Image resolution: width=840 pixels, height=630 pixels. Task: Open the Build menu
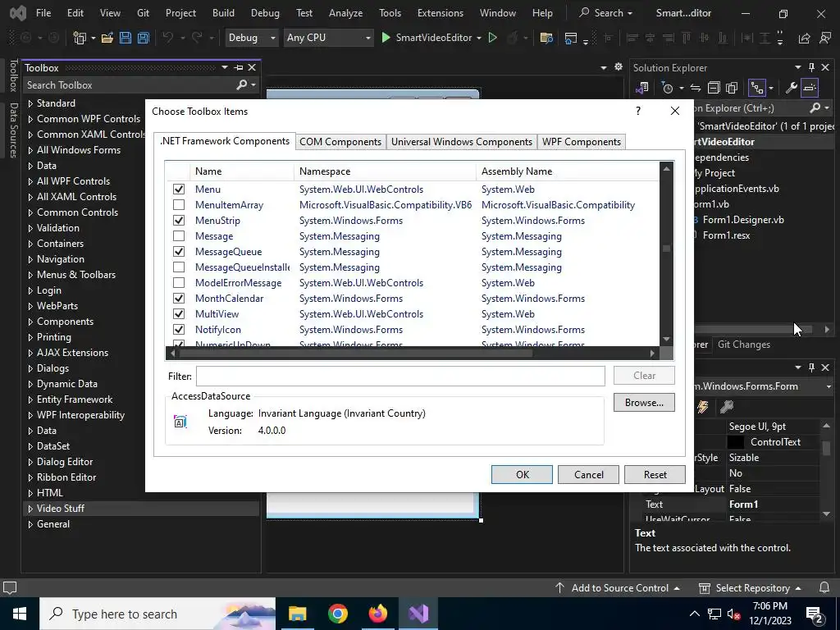pos(223,13)
